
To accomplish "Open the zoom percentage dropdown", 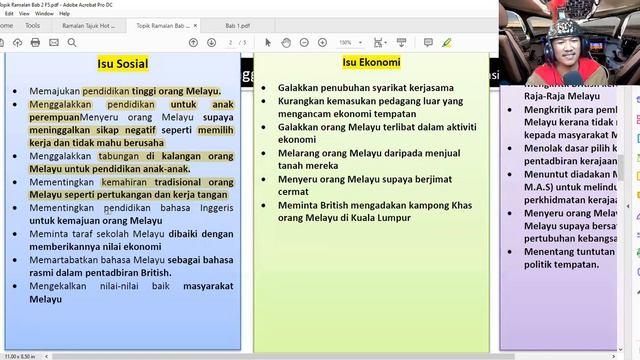I will (x=360, y=42).
